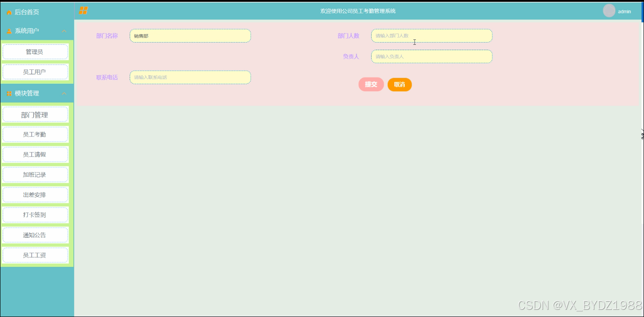Click the admin username text
The height and width of the screenshot is (317, 644).
click(x=624, y=12)
